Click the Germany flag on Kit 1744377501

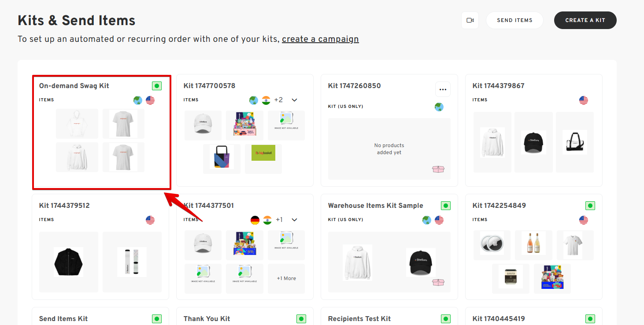(x=255, y=220)
